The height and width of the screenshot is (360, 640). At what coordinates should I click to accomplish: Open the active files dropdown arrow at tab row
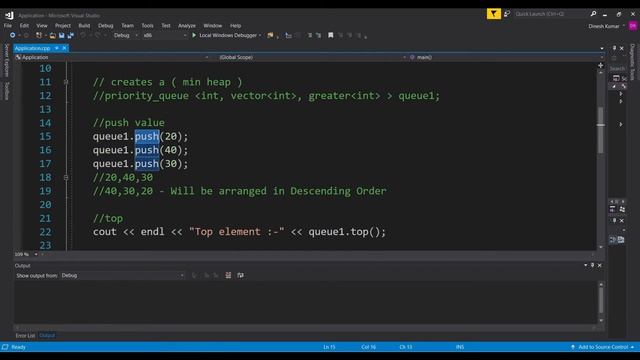602,49
